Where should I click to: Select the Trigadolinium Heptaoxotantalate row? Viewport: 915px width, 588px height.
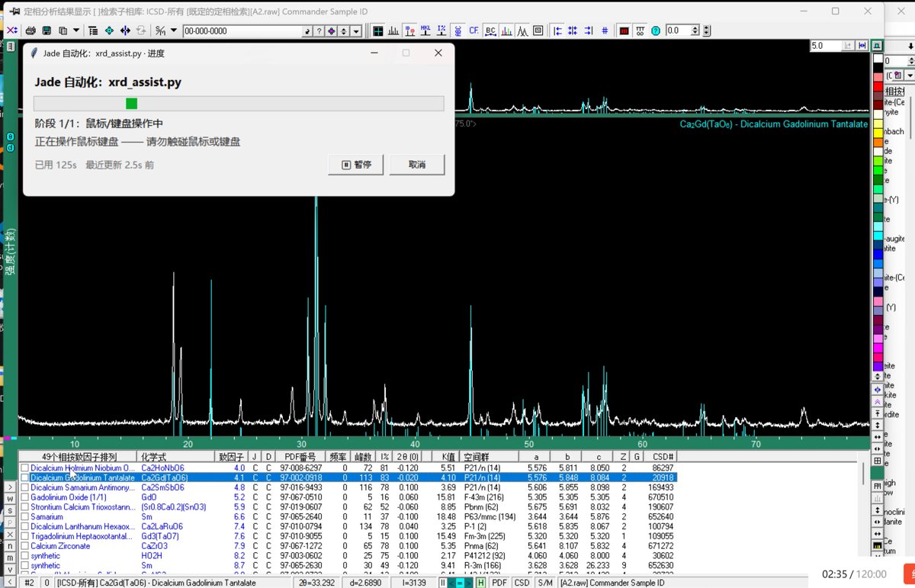click(x=348, y=536)
